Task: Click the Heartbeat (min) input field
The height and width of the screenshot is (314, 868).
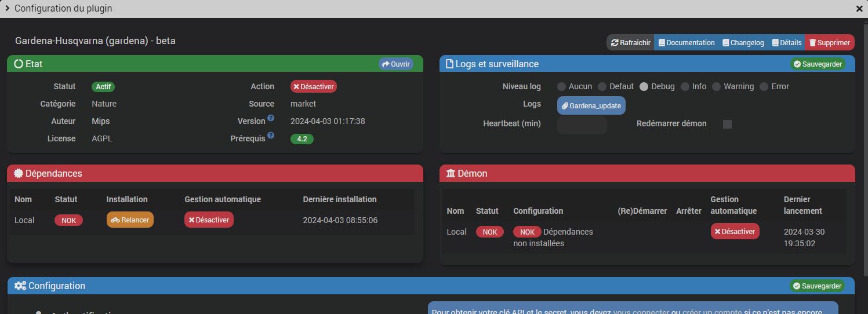Action: point(582,125)
